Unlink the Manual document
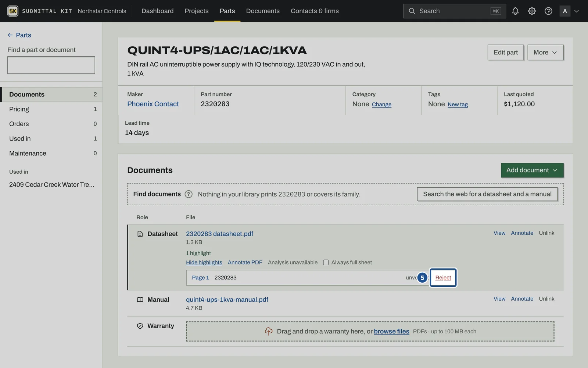The width and height of the screenshot is (588, 368). 546,299
